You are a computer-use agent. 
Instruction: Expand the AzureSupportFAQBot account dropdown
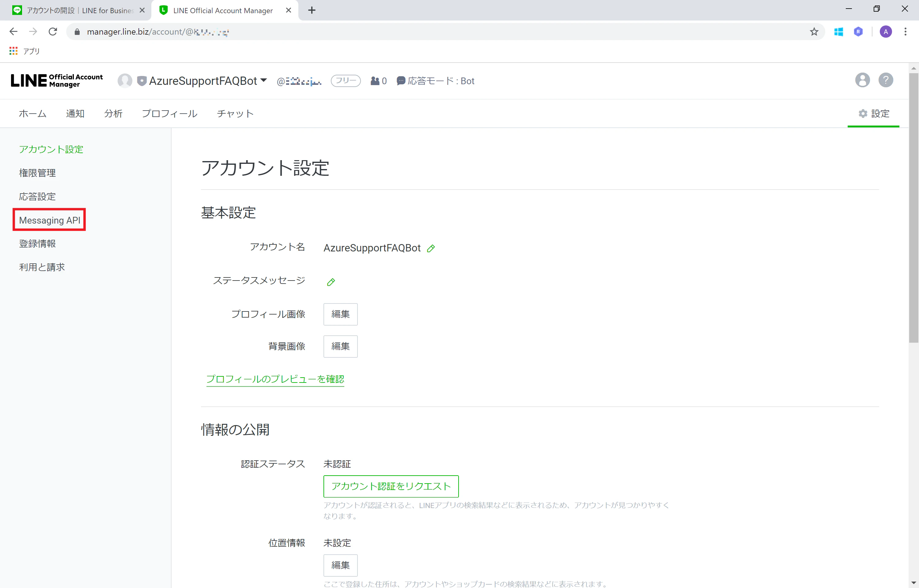tap(263, 81)
